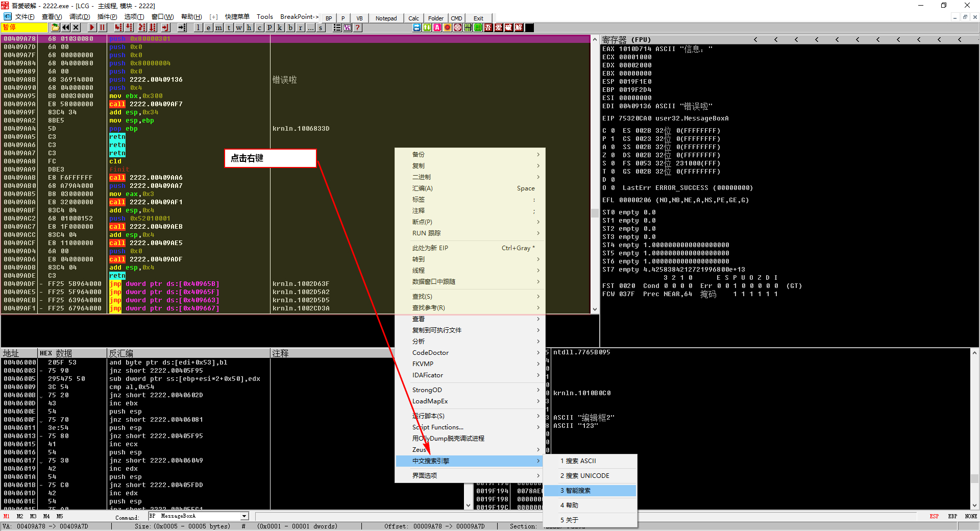Show breakpoints with 'b' button

pos(290,28)
